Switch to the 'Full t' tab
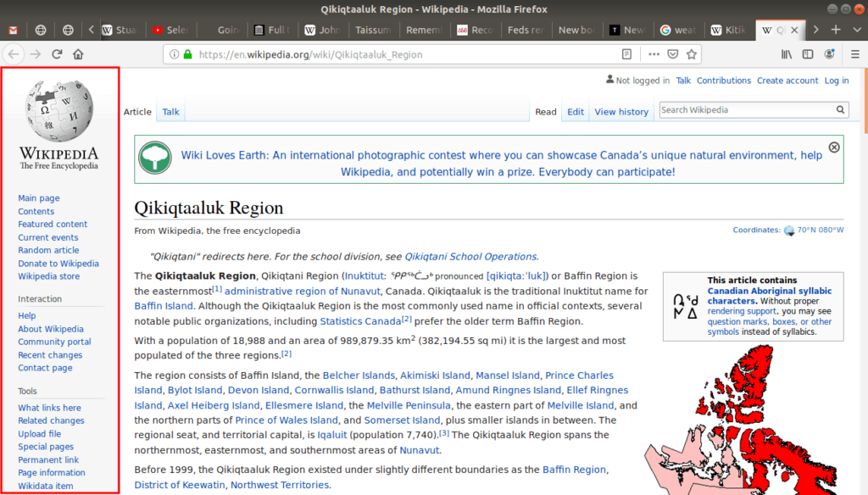The width and height of the screenshot is (868, 495). (274, 30)
